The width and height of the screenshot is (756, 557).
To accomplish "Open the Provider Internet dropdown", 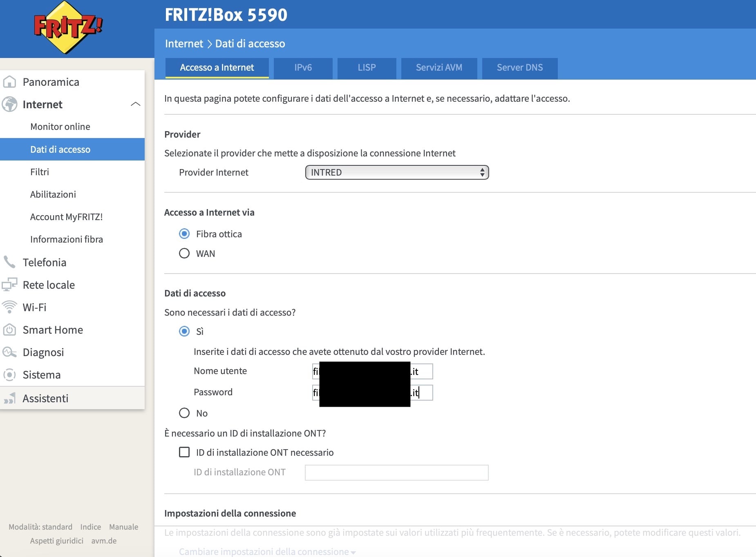I will click(397, 172).
